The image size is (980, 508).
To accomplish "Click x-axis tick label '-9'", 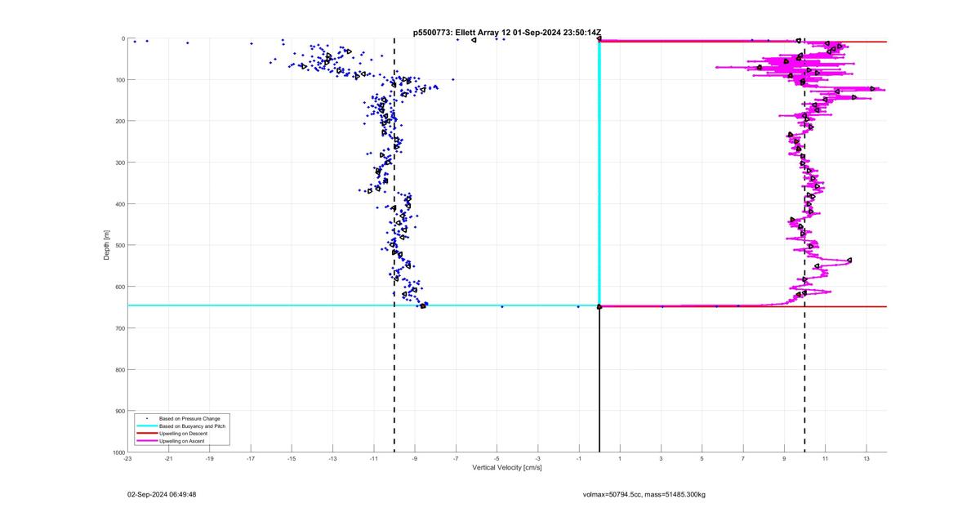I will [x=415, y=459].
